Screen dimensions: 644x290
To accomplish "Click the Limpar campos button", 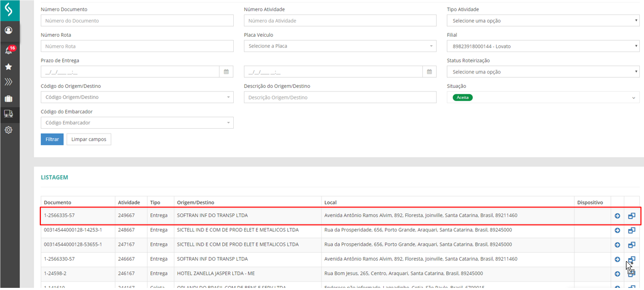I will click(89, 139).
